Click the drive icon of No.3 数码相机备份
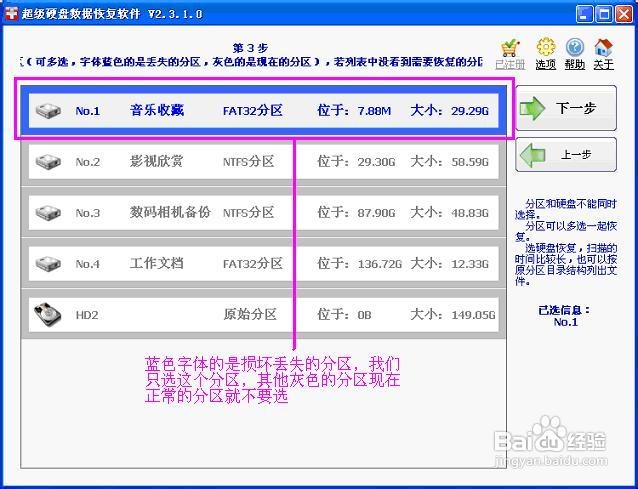The height and width of the screenshot is (489, 638). [48, 213]
